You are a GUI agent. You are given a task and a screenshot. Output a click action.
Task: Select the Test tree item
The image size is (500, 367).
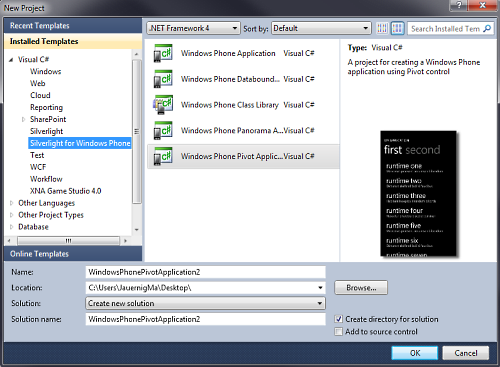(37, 155)
